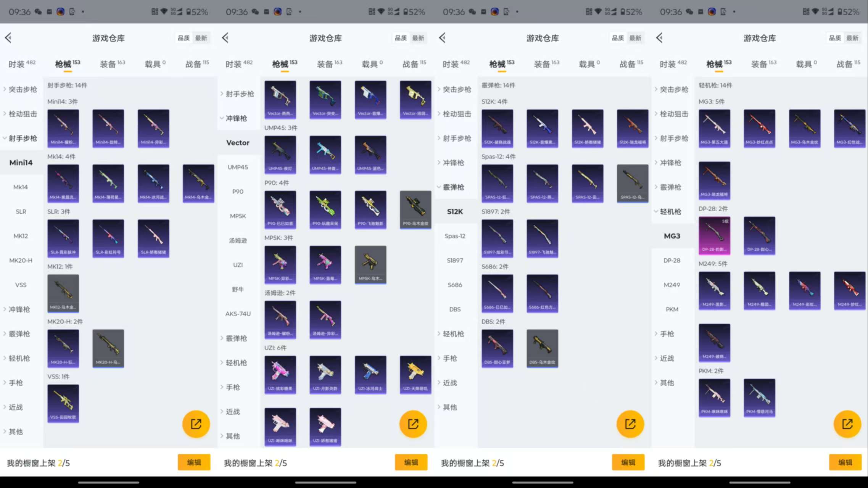Select UMP45 in the weapon sidebar
This screenshot has height=488, width=868.
tap(238, 167)
